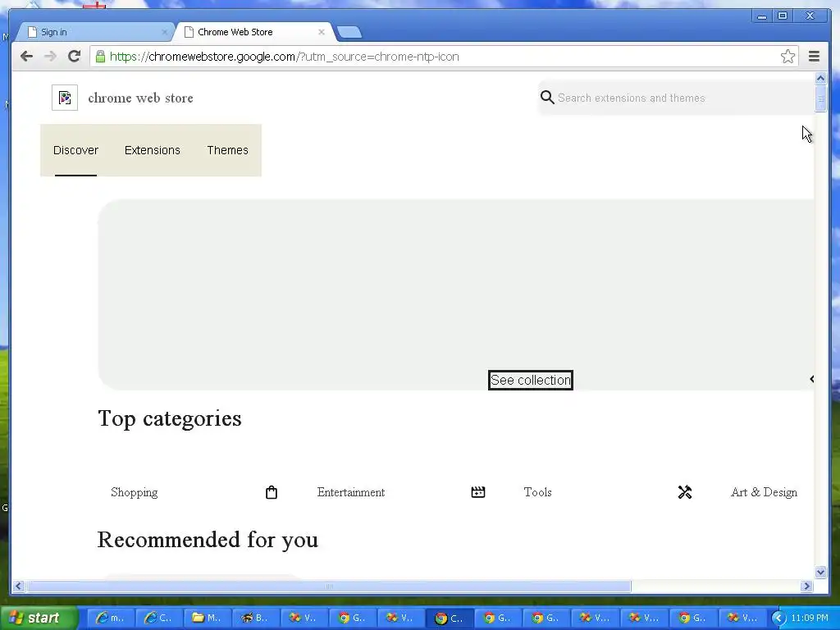Image resolution: width=840 pixels, height=630 pixels.
Task: Click the Shopping bag icon
Action: [x=272, y=492]
